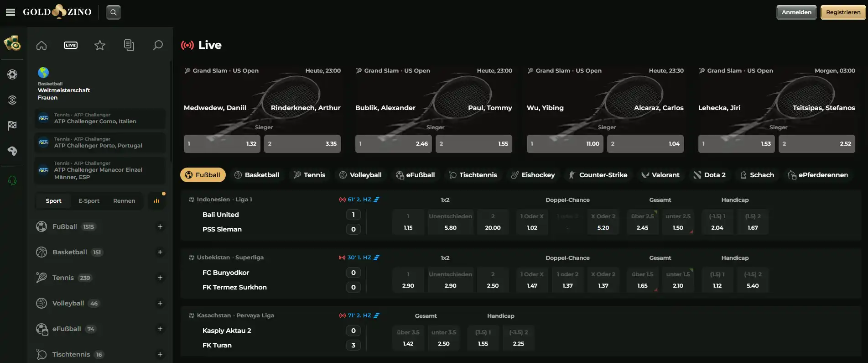
Task: Open the bet slip document icon
Action: pyautogui.click(x=129, y=45)
